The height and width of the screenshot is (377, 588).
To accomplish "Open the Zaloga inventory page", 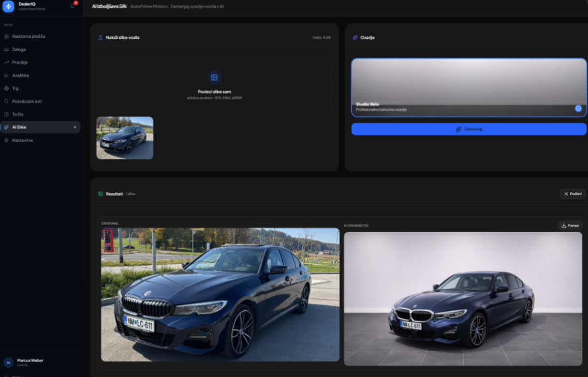I will point(19,50).
